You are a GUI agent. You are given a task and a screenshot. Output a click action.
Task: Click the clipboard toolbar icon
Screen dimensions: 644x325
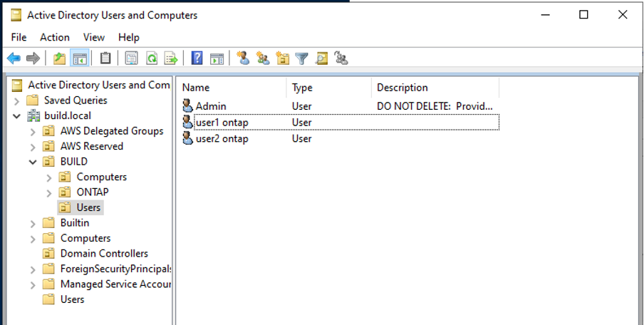point(105,58)
